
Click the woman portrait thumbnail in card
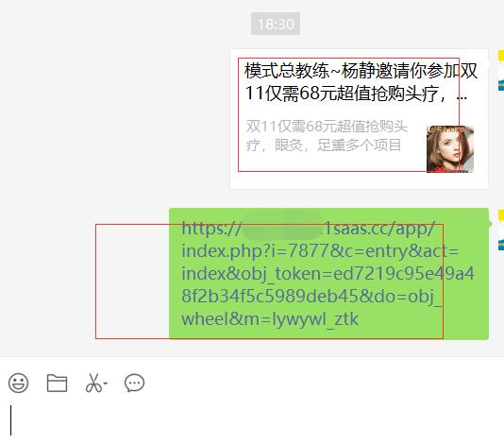(x=450, y=149)
